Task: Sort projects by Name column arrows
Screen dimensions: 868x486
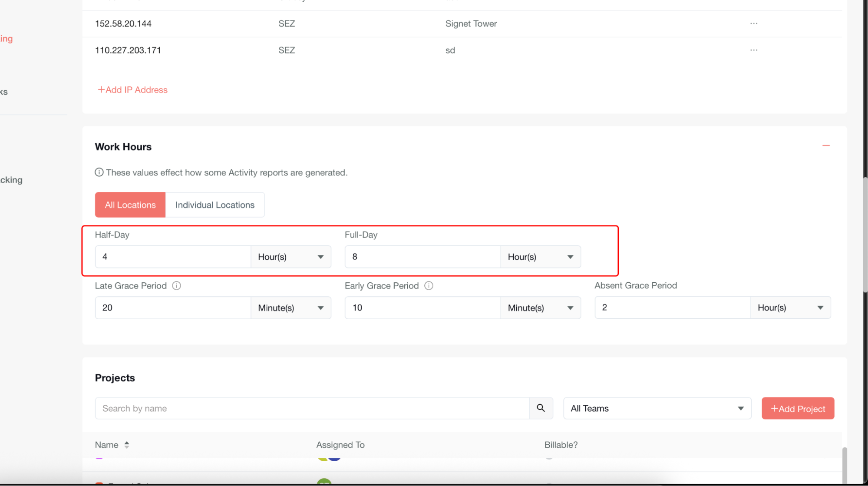Action: click(126, 445)
